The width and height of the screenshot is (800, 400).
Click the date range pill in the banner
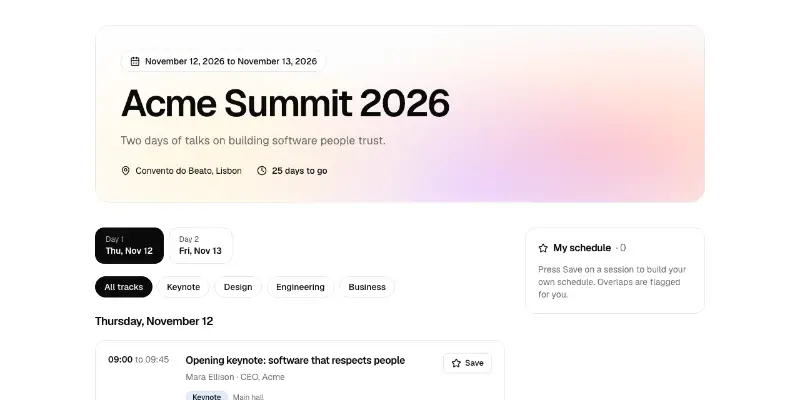(x=223, y=61)
